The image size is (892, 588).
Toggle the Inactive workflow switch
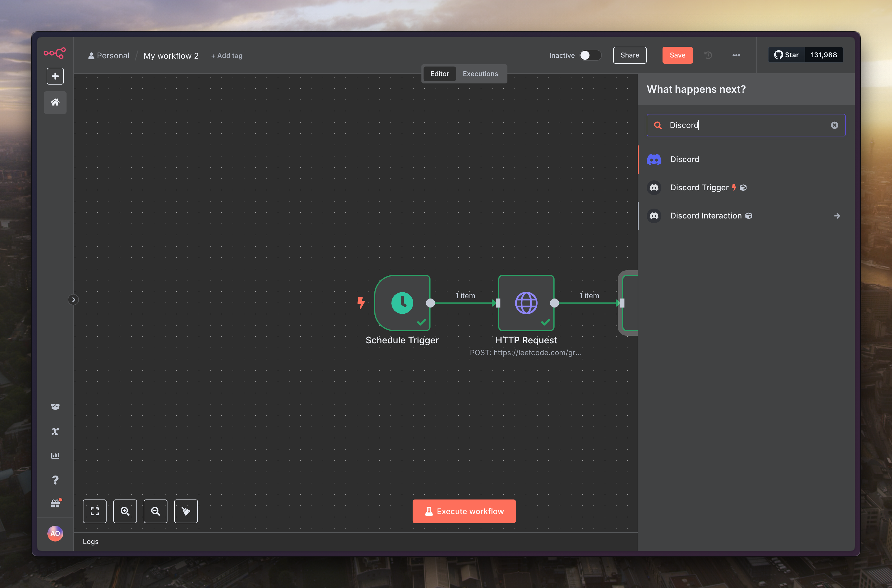click(x=590, y=55)
